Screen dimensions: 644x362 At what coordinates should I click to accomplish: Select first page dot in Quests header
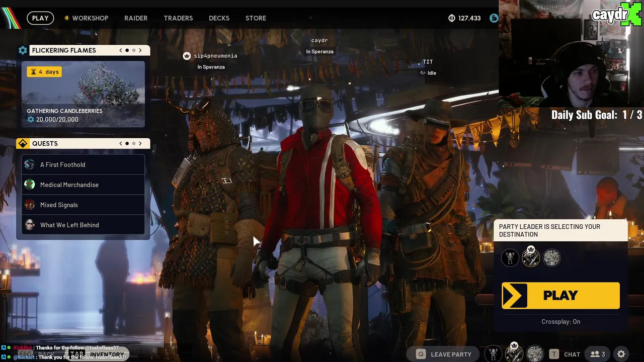click(127, 143)
